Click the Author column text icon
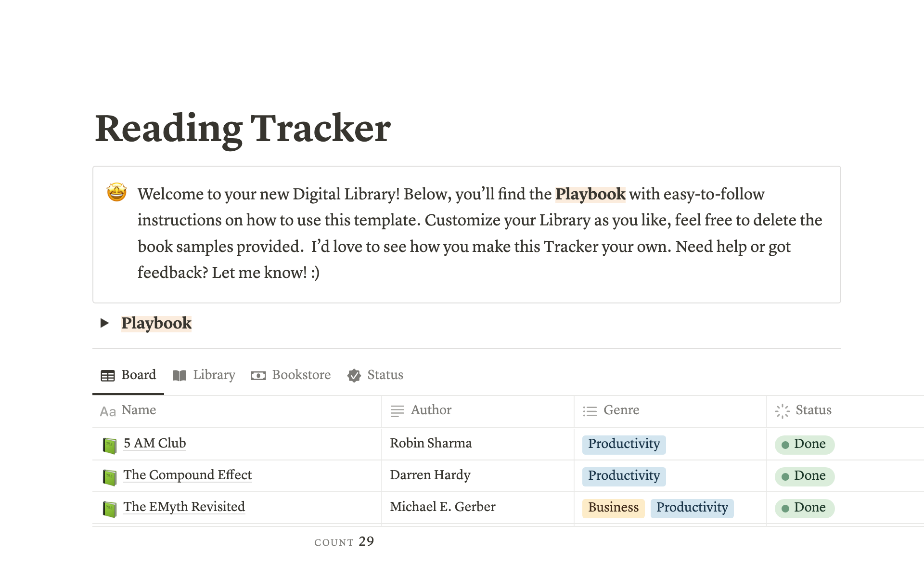 point(398,411)
